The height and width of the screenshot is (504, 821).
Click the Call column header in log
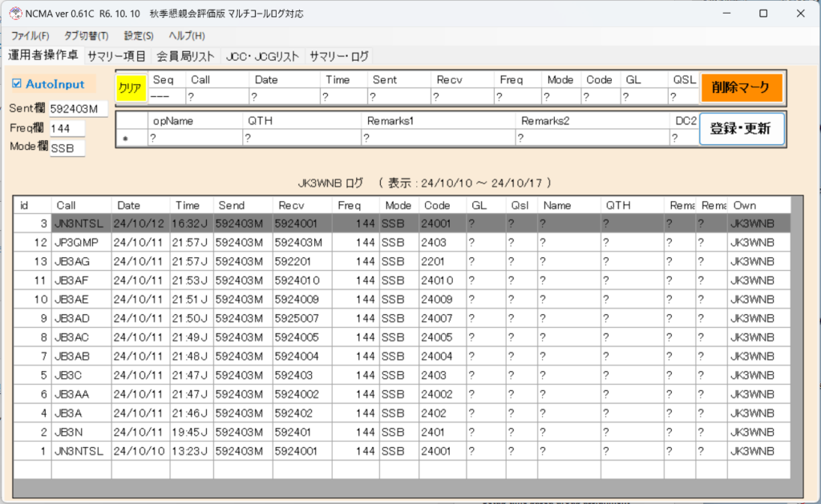point(80,205)
